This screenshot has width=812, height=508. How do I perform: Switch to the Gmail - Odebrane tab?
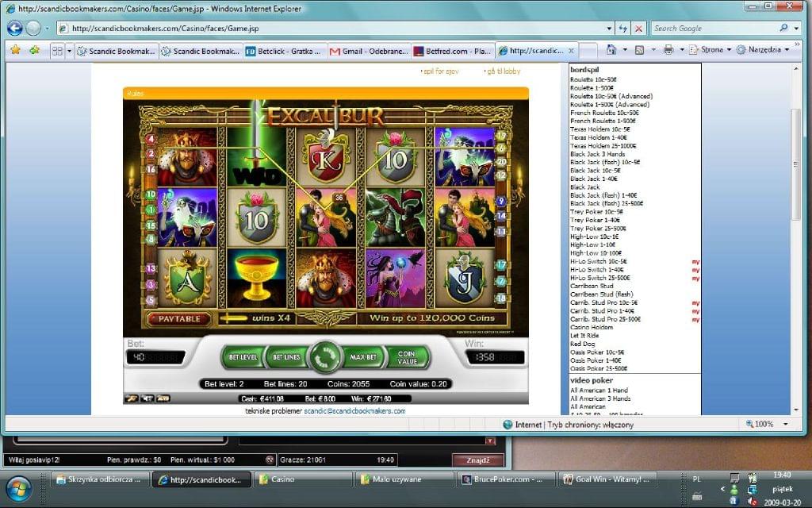tap(370, 52)
